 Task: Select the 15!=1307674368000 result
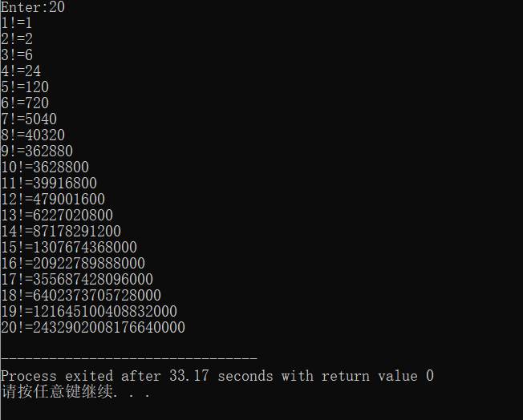click(69, 247)
